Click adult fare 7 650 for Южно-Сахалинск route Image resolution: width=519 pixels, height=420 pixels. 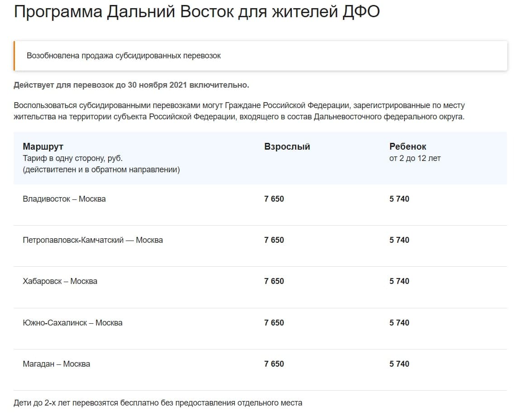coord(274,323)
